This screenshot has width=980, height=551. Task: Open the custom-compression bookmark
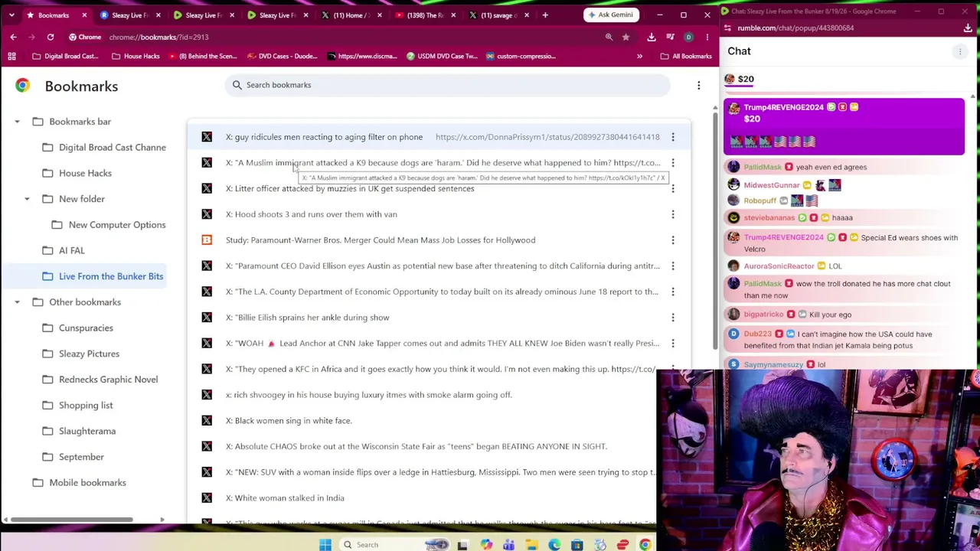pyautogui.click(x=521, y=56)
